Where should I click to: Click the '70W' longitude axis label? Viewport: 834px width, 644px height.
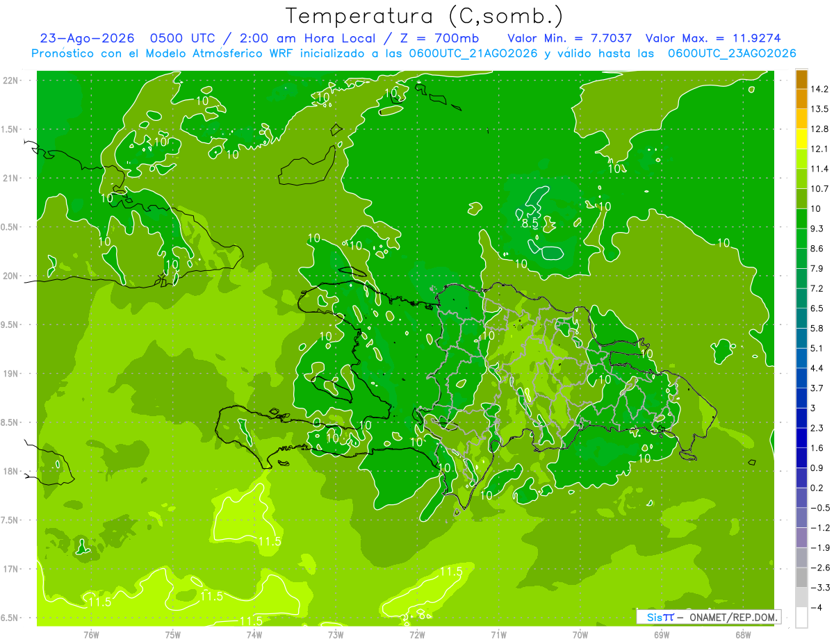coord(580,635)
